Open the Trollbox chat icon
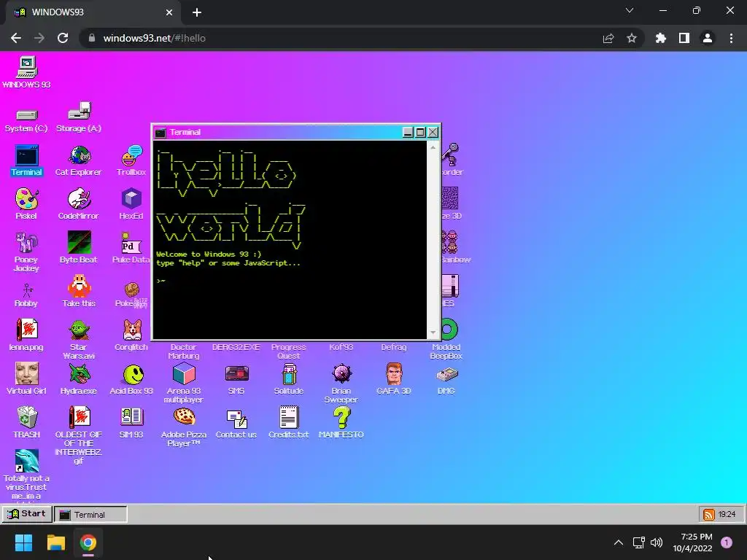The image size is (747, 560). tap(131, 156)
